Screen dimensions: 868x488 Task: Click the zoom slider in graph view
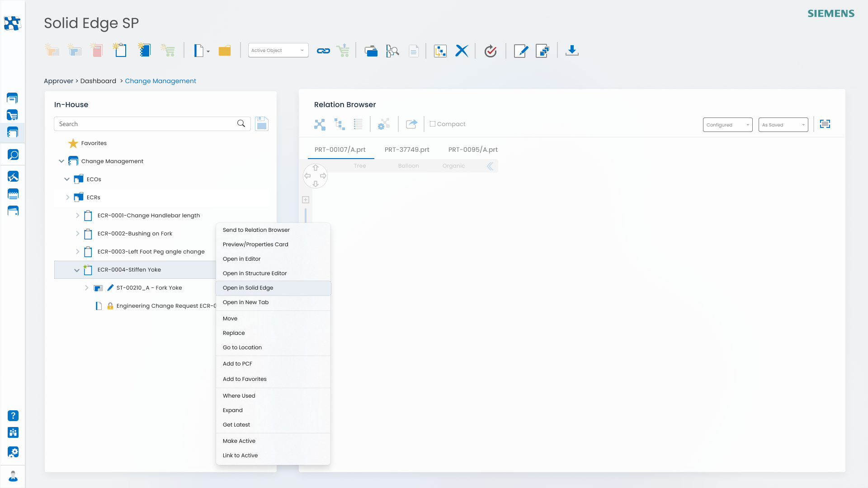click(x=306, y=216)
